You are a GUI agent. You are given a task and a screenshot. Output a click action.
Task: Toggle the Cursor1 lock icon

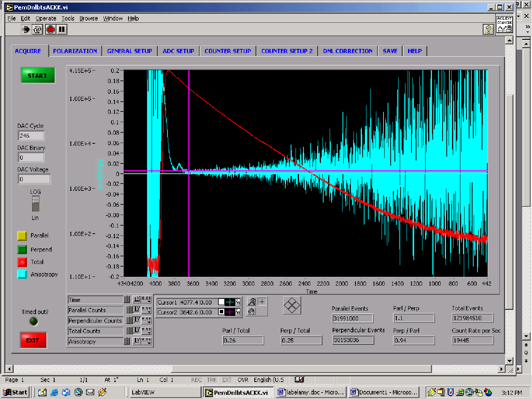coord(238,302)
